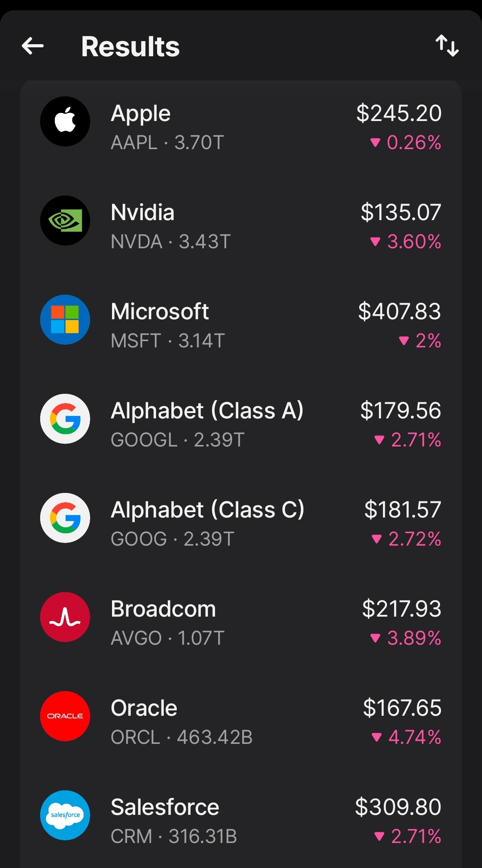Click Broadcom's $217.93 price
The width and height of the screenshot is (482, 868).
(x=401, y=609)
